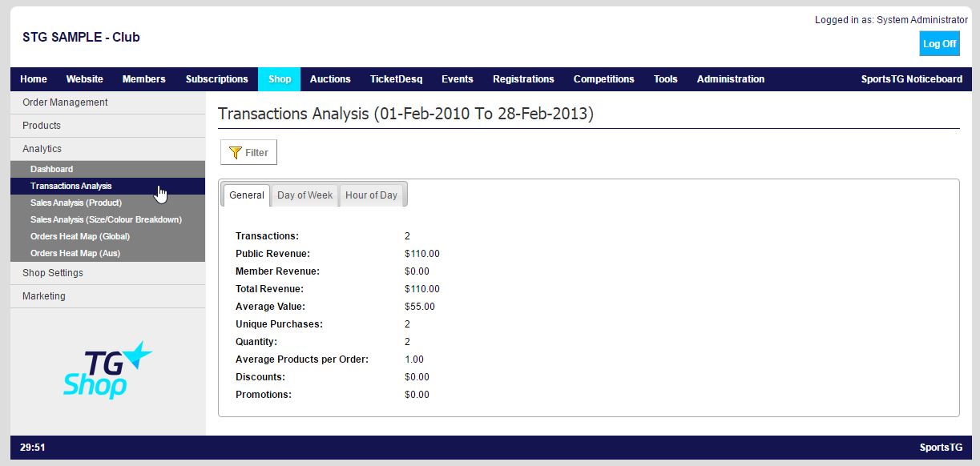
Task: Open the Registrations menu
Action: pyautogui.click(x=523, y=79)
